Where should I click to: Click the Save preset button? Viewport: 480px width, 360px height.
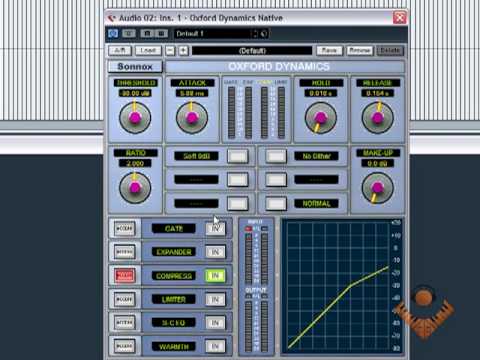tap(329, 51)
